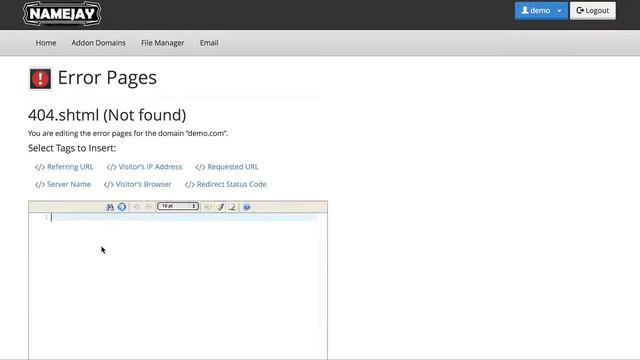Insert the Redirect Status Code tag

tap(226, 184)
